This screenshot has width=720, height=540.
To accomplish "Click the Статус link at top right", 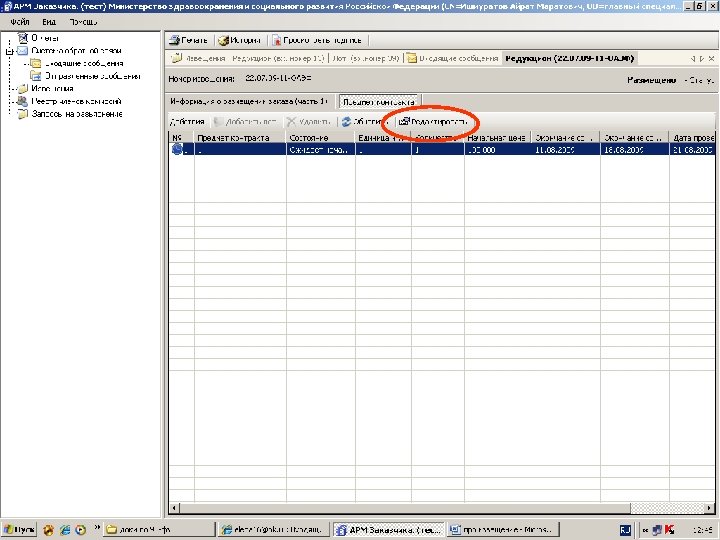I will (703, 80).
